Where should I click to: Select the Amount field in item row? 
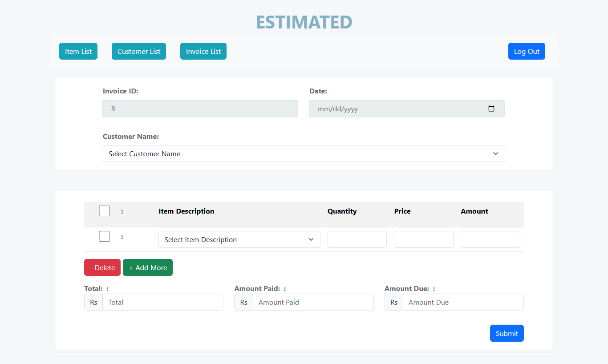click(490, 239)
